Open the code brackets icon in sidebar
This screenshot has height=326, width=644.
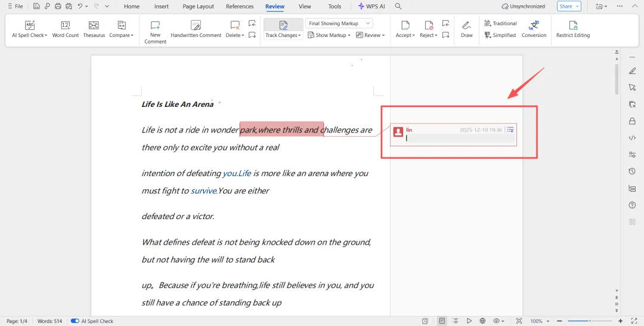tap(632, 138)
